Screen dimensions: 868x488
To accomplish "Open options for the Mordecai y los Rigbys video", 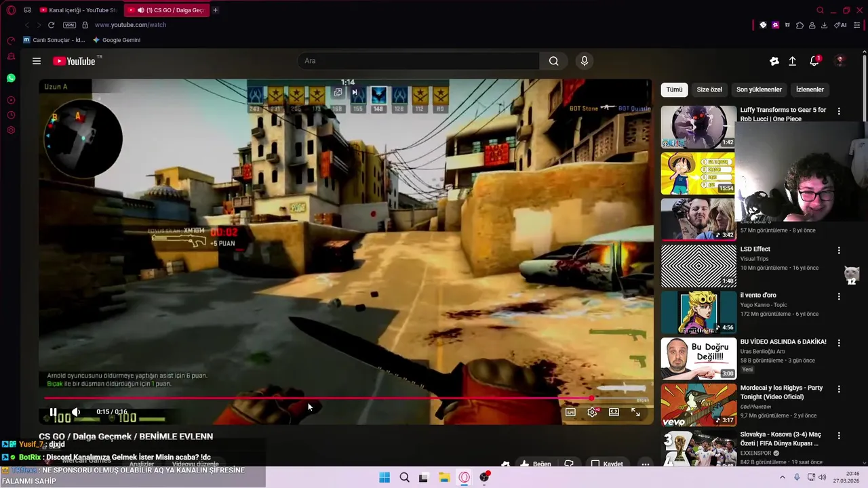I will coord(839,389).
